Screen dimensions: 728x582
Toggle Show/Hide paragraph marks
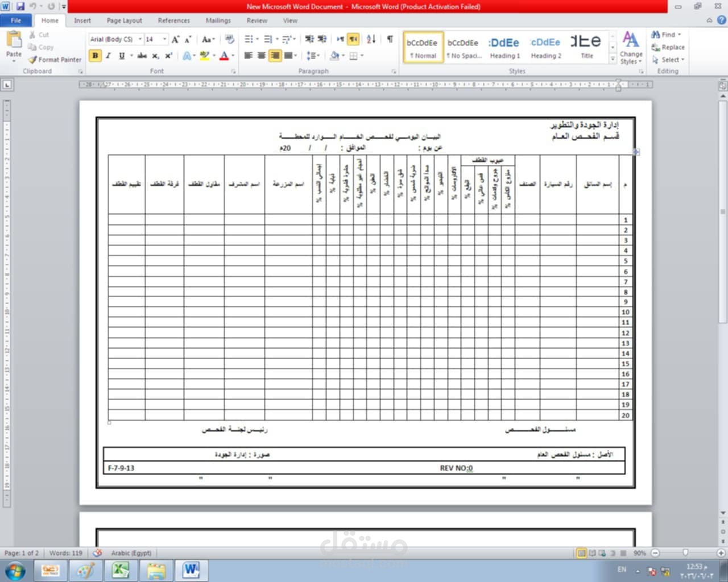pyautogui.click(x=390, y=39)
